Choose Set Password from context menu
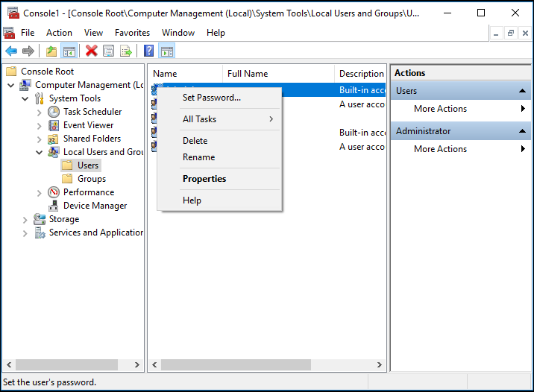The image size is (534, 392). [212, 98]
